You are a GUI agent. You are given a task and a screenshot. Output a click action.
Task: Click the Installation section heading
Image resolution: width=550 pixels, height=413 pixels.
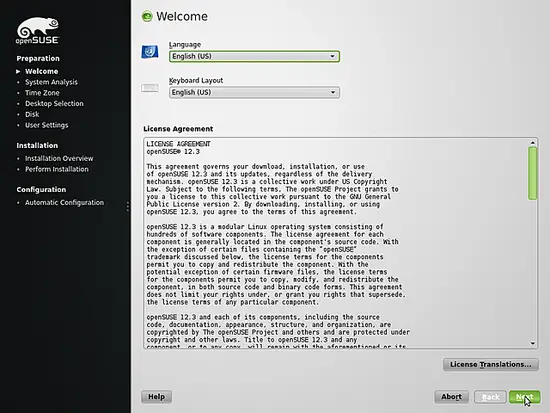click(x=37, y=145)
